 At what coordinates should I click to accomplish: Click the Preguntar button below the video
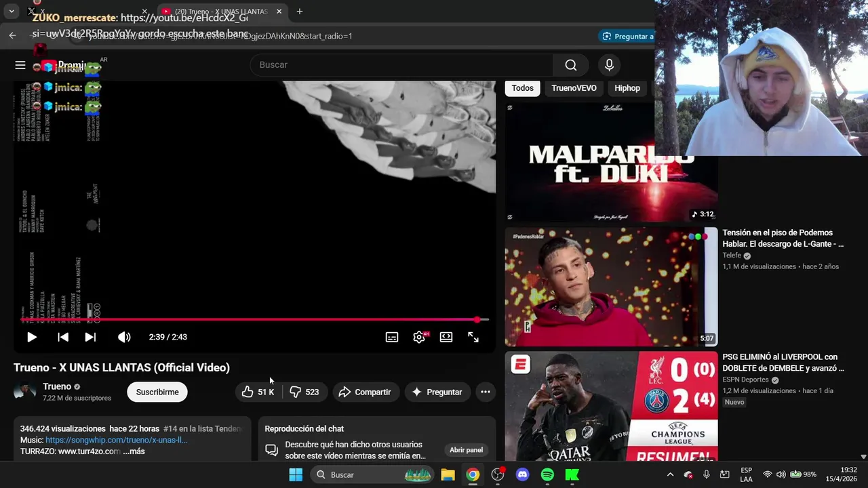coord(437,392)
